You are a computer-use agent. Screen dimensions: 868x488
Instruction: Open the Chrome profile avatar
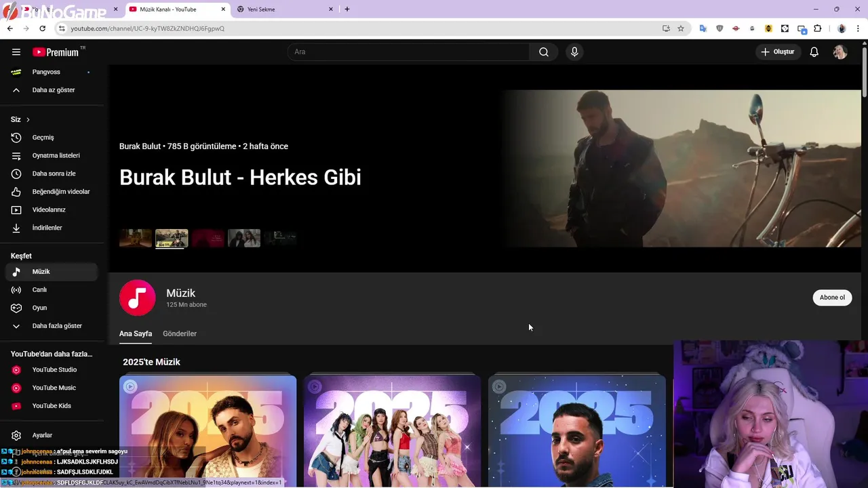[x=842, y=28]
